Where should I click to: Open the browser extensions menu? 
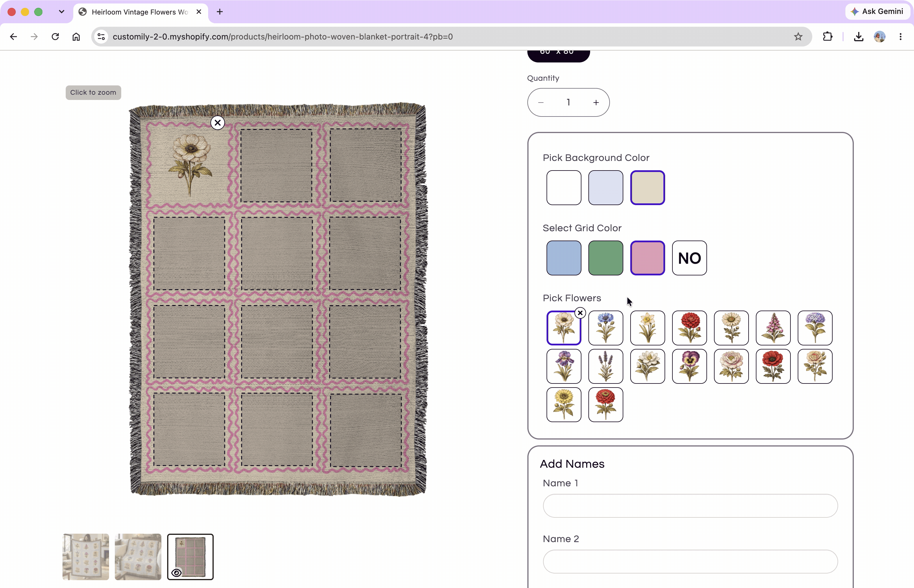tap(827, 37)
